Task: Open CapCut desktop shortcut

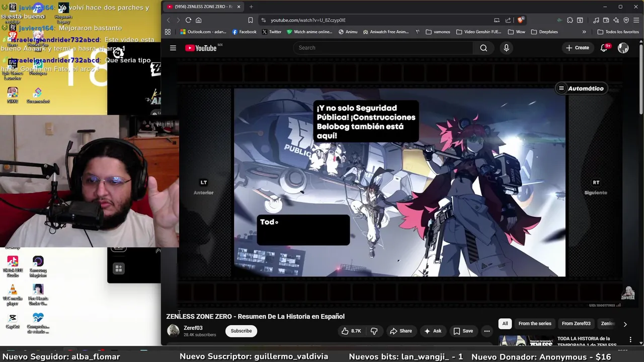Action: [13, 321]
